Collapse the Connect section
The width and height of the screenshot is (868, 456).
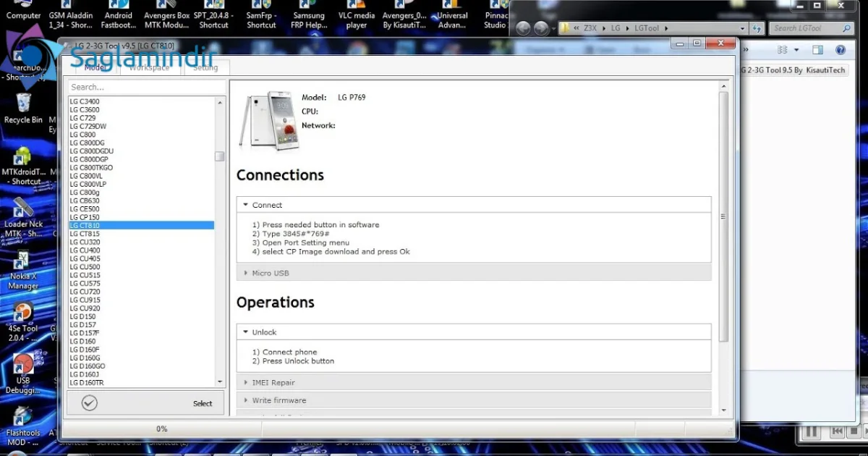(474, 205)
